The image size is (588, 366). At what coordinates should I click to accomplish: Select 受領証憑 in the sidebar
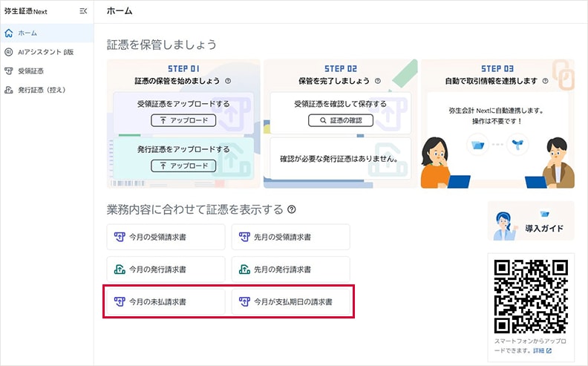tap(31, 71)
